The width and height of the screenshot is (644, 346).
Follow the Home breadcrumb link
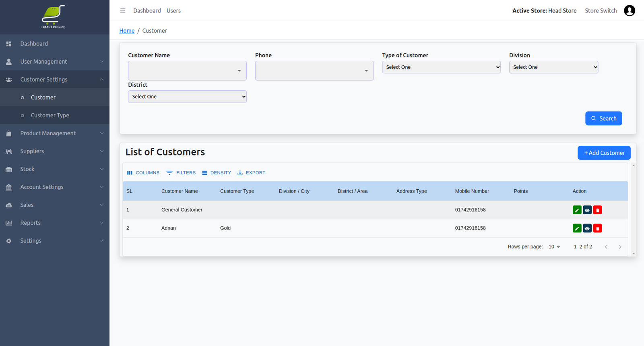[127, 31]
